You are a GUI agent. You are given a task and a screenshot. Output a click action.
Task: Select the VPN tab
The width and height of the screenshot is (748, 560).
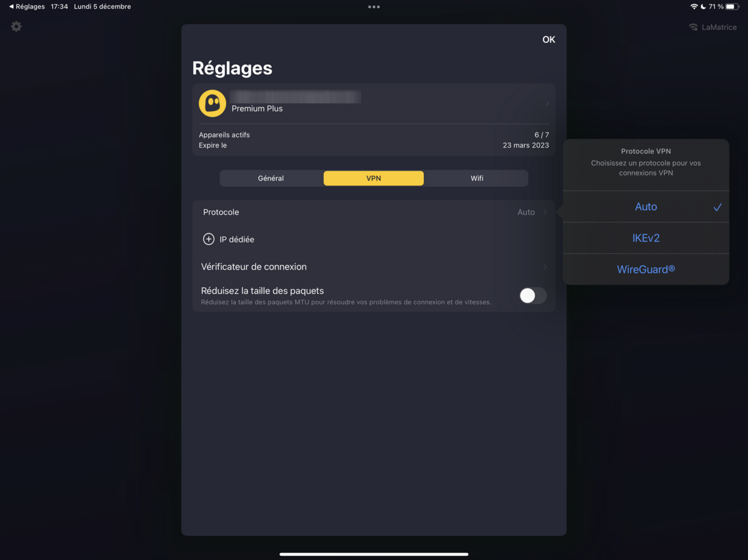pos(373,178)
